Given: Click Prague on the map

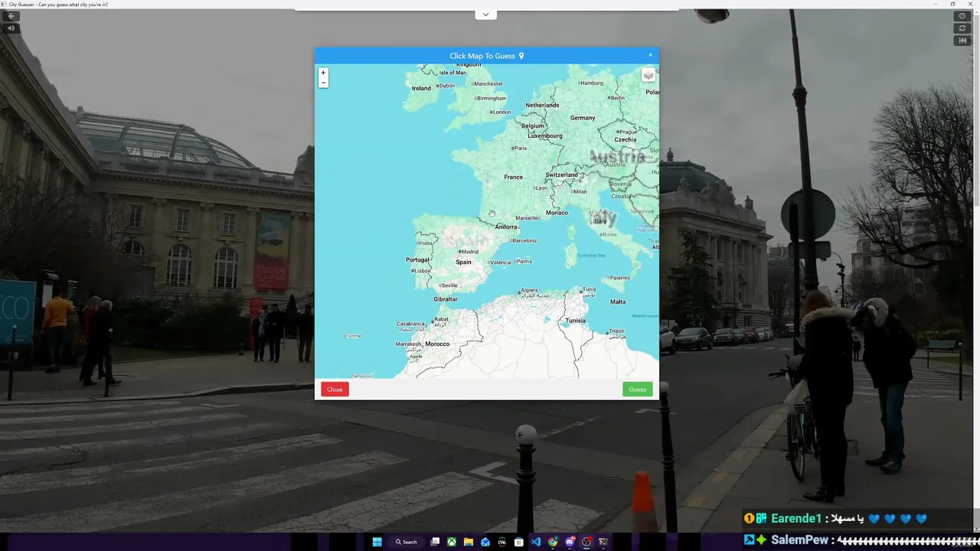Looking at the screenshot, I should [628, 132].
